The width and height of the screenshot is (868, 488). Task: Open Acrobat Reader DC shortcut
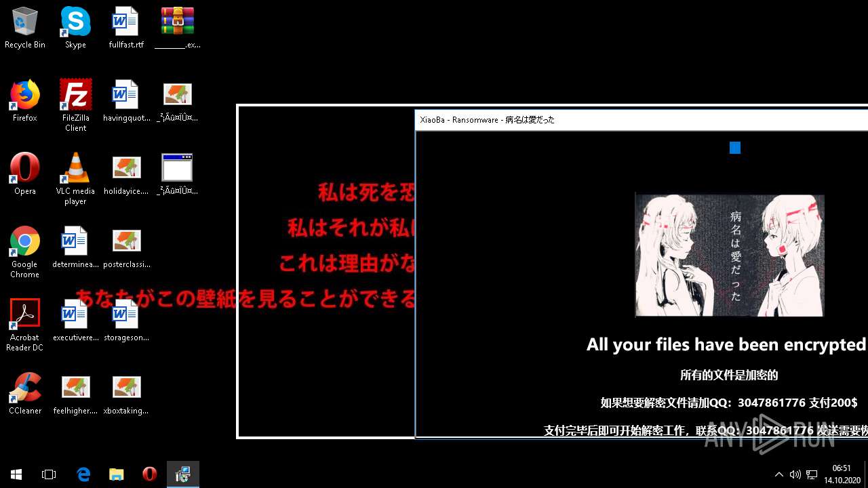pos(25,325)
